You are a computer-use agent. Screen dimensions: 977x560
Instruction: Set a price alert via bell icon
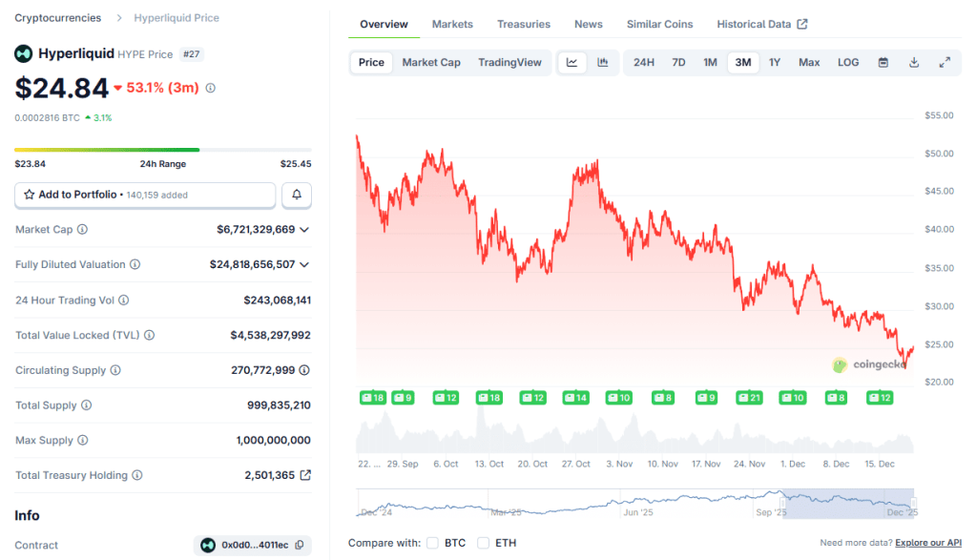point(296,195)
